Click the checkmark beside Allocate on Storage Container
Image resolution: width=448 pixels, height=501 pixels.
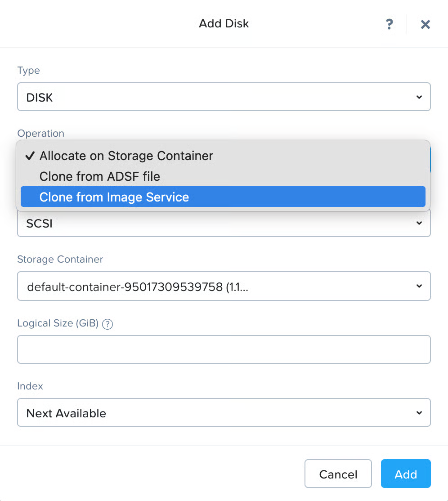click(x=30, y=156)
